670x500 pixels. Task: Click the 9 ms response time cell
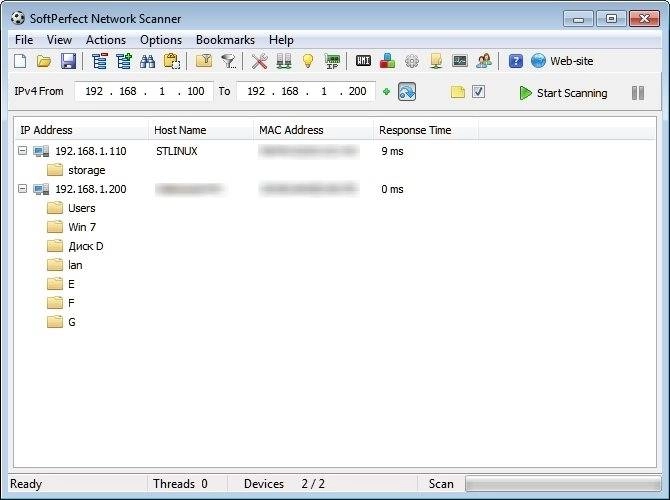tap(392, 151)
